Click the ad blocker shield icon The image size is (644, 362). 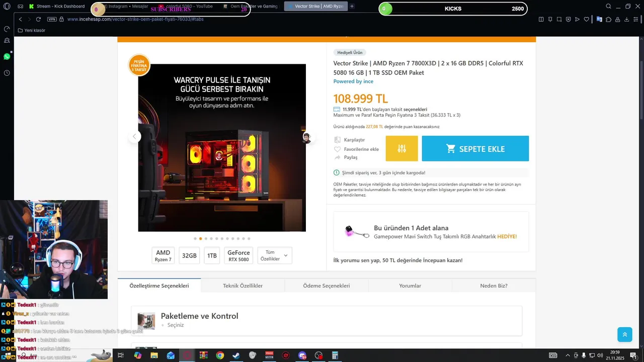coord(568,19)
